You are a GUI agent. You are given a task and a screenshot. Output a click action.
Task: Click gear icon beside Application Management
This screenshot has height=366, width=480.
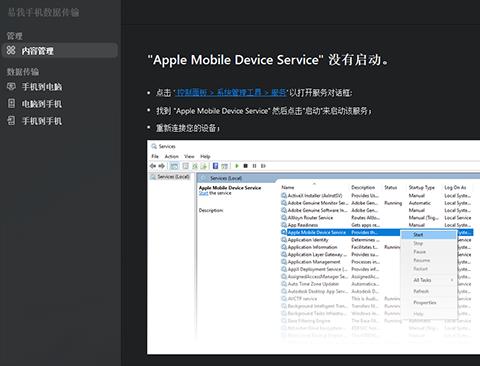284,262
